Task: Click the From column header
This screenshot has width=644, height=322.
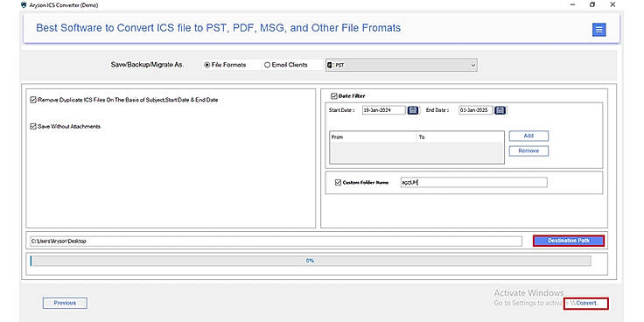Action: click(x=373, y=137)
